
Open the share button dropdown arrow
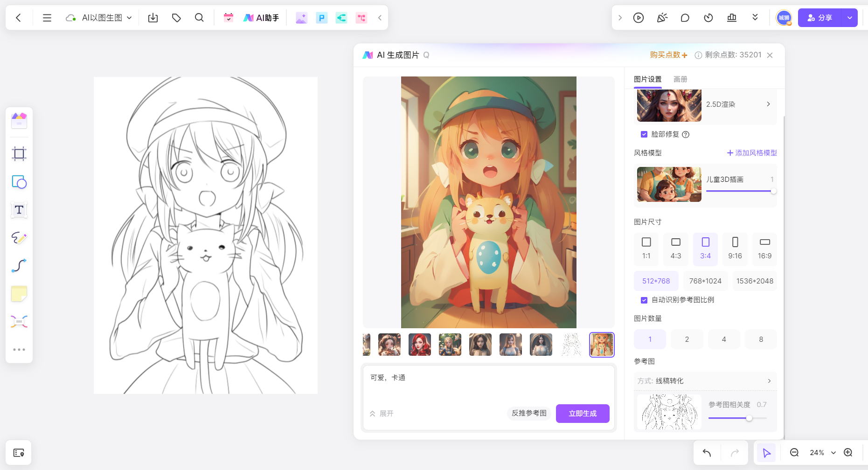(x=850, y=18)
